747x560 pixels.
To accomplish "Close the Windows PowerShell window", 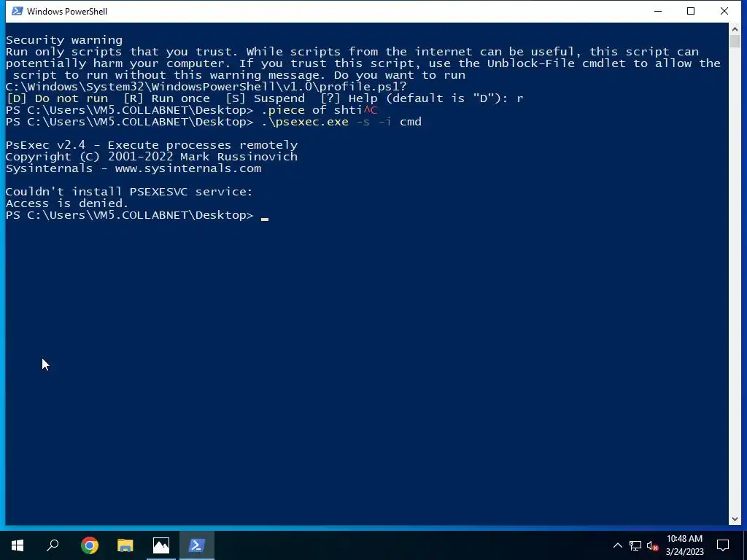I will pyautogui.click(x=724, y=11).
